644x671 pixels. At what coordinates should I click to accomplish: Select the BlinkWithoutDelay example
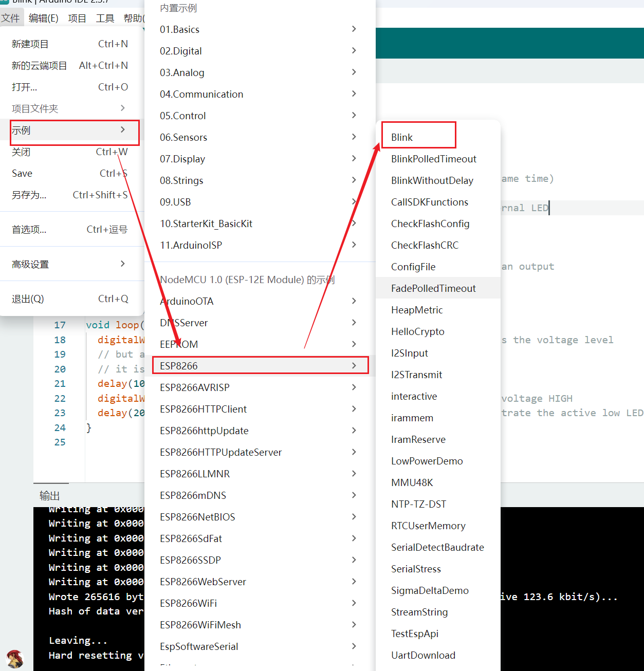pos(432,180)
